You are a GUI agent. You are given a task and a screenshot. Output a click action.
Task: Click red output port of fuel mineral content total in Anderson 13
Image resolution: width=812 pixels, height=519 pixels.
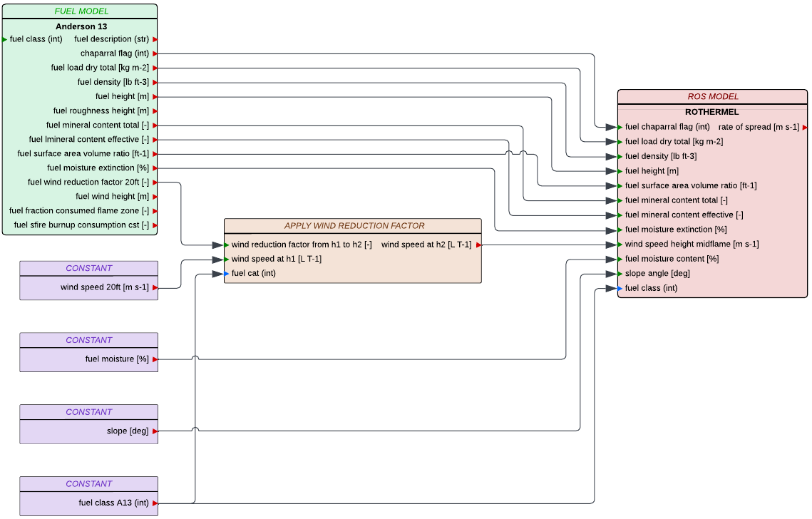pos(155,125)
